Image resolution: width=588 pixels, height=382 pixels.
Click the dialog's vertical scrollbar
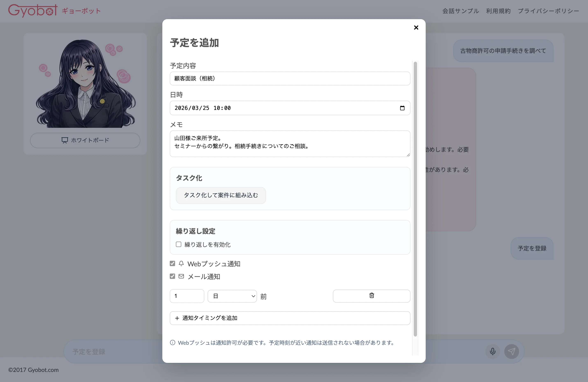(415, 198)
